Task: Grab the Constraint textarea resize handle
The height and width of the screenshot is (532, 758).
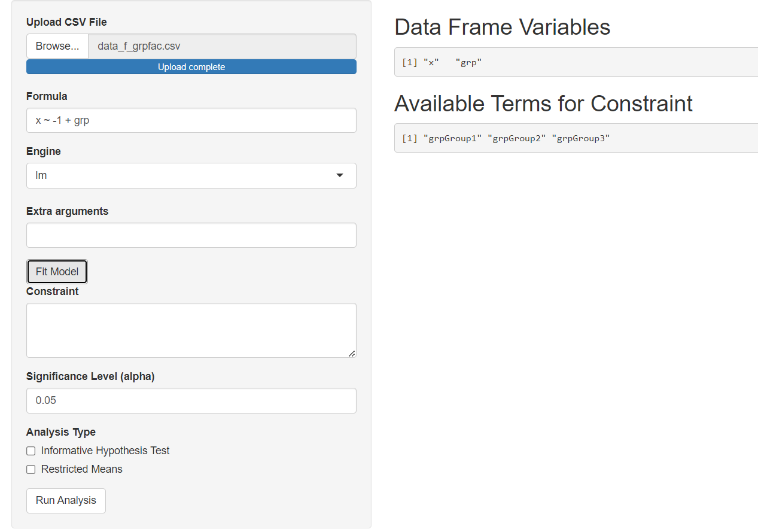Action: coord(352,353)
